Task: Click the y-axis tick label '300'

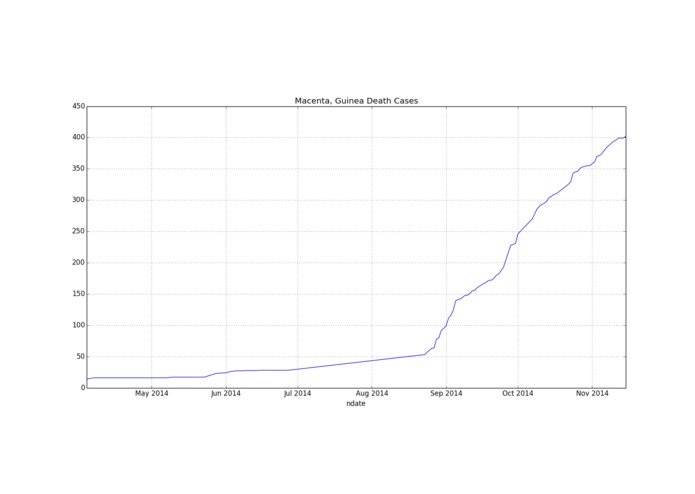Action: pos(78,200)
